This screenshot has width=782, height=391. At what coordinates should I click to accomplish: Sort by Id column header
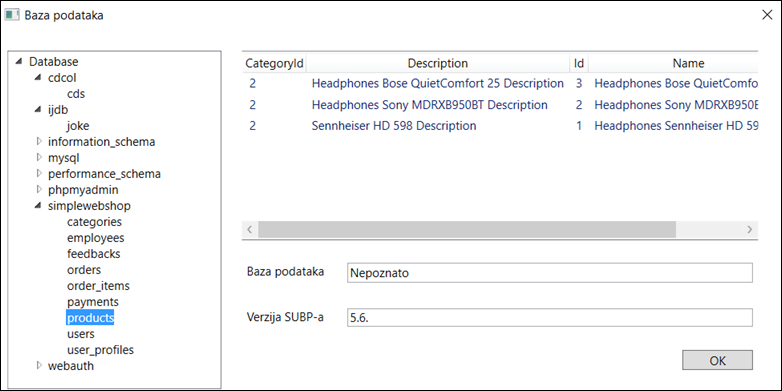click(579, 63)
